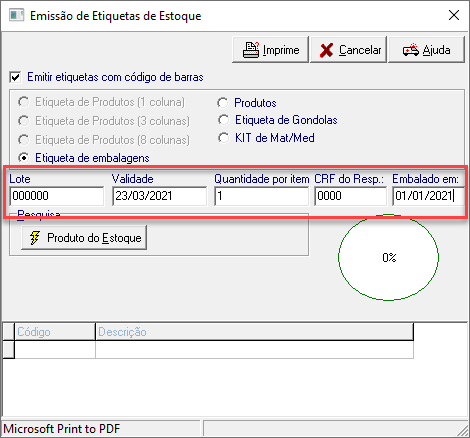
Task: Click the printer icon on Imprime button
Action: [x=251, y=50]
